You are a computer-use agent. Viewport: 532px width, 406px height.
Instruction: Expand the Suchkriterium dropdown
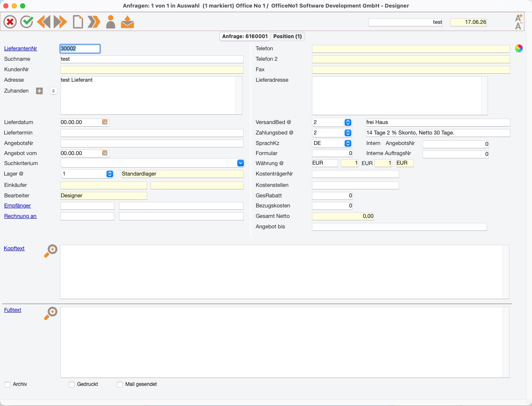point(241,163)
